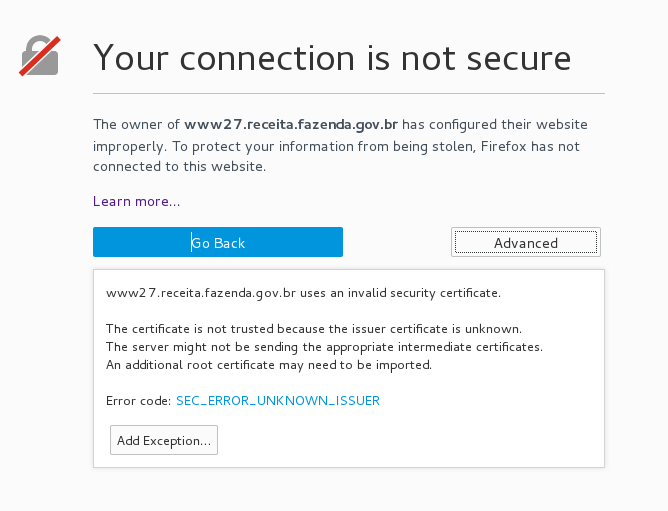Click the "issuer certificate is unknown" sentence

click(314, 329)
